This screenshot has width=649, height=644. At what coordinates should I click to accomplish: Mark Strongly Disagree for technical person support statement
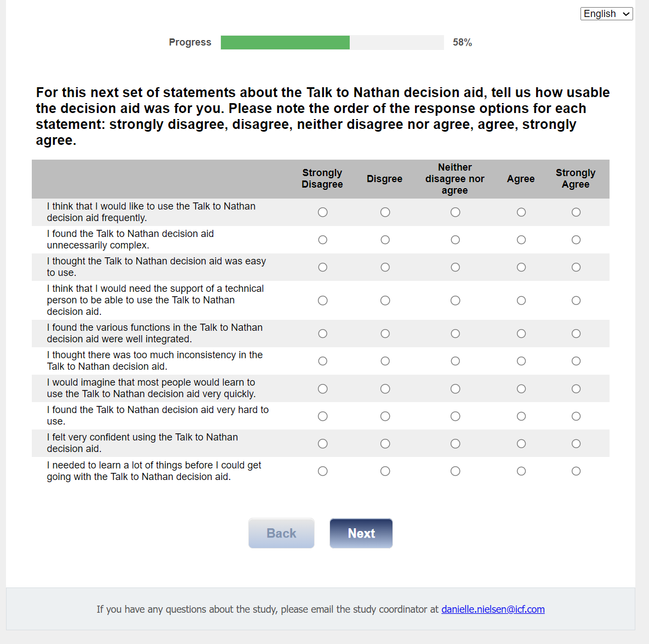[x=323, y=301]
